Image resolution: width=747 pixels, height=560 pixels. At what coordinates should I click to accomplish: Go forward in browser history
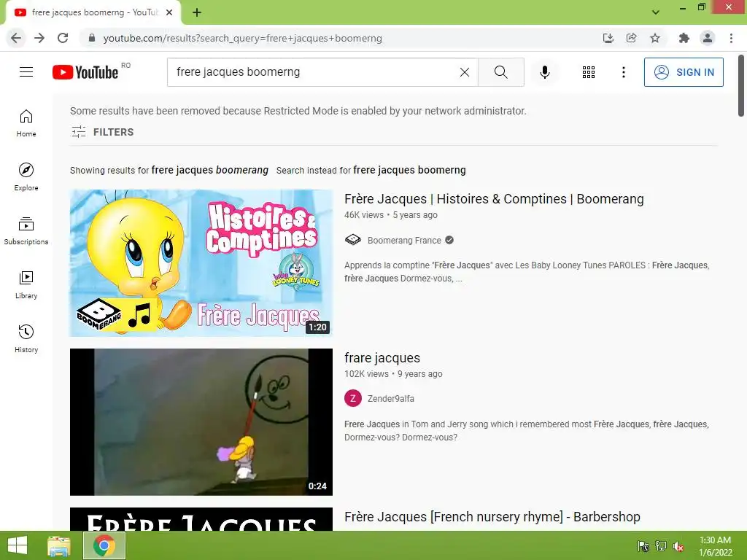coord(39,38)
